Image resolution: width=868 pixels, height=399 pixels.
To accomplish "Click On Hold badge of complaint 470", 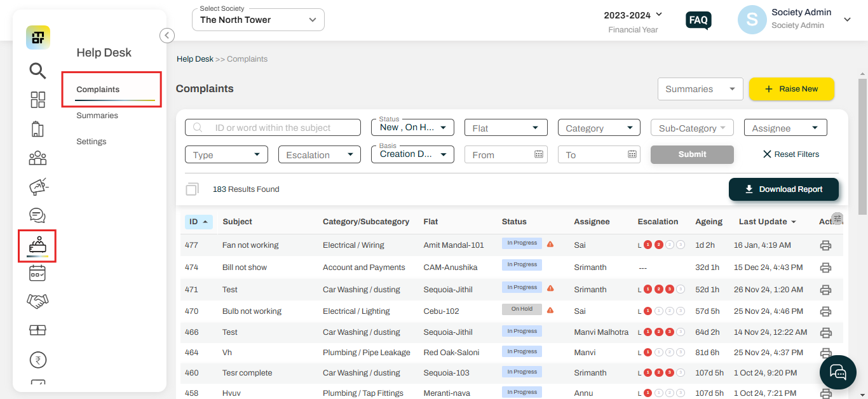I will pos(522,309).
